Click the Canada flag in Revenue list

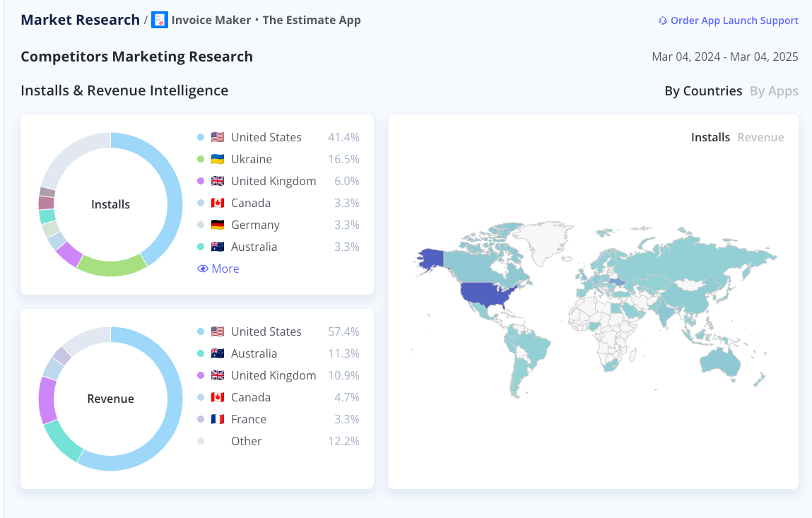click(218, 397)
